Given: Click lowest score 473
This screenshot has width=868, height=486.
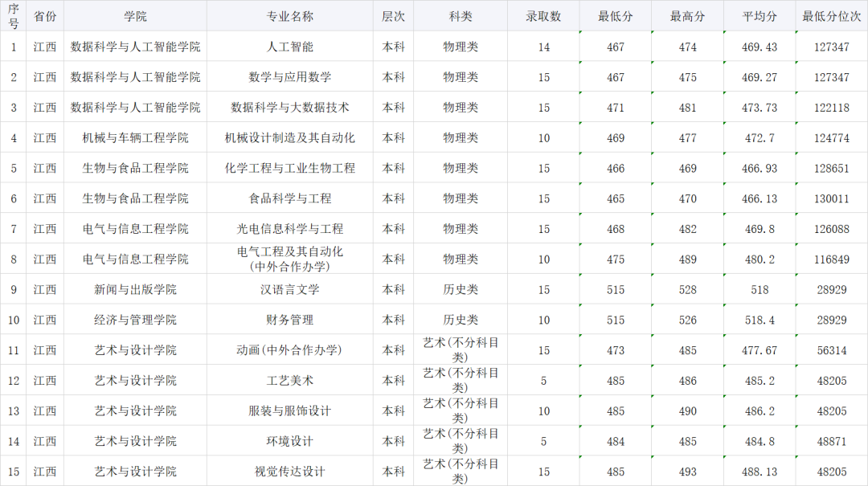Looking at the screenshot, I should pos(616,350).
